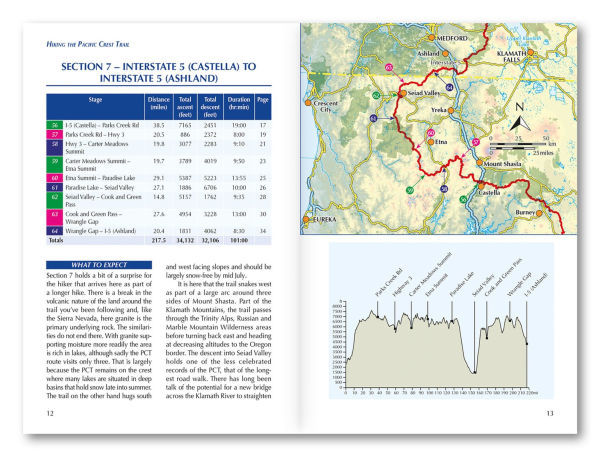The image size is (600, 457).
Task: Click the orange Crescent City town dot
Action: pos(308,103)
